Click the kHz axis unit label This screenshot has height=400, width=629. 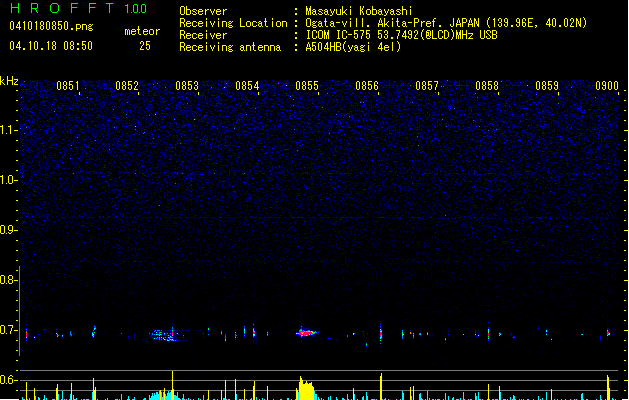tap(9, 81)
